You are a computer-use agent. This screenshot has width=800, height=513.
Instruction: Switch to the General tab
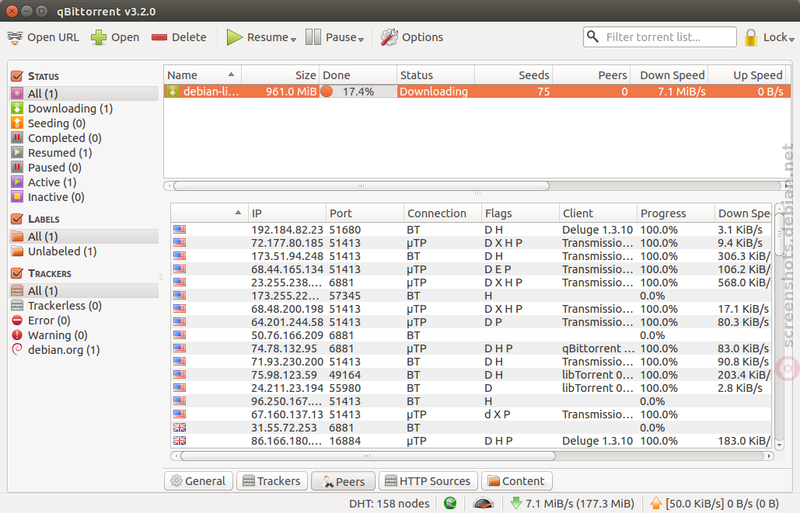click(x=198, y=481)
